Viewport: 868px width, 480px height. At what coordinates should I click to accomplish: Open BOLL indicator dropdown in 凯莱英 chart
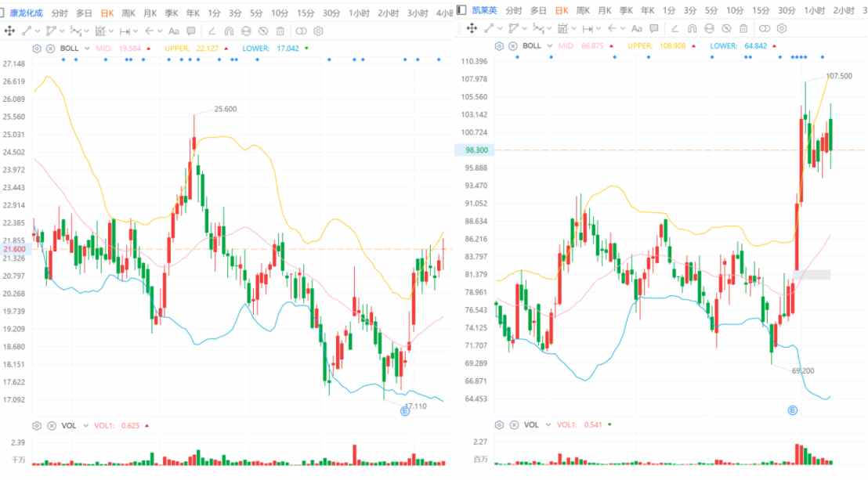click(550, 46)
